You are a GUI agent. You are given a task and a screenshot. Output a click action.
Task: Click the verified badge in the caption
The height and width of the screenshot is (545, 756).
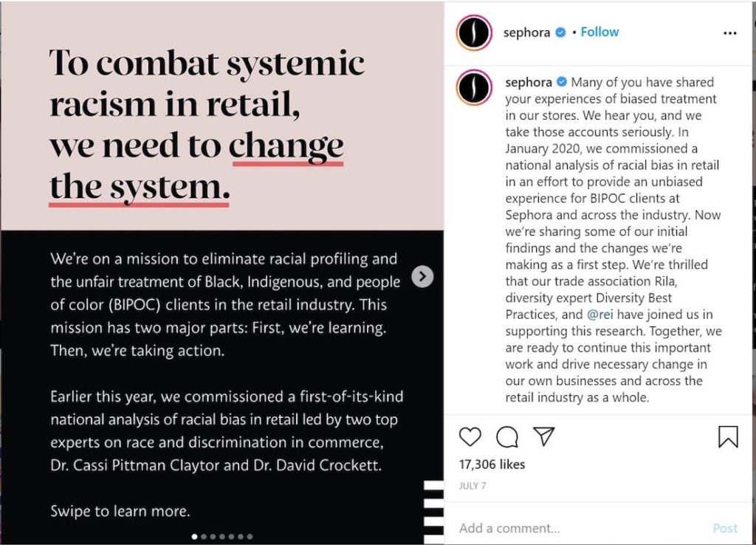[563, 82]
